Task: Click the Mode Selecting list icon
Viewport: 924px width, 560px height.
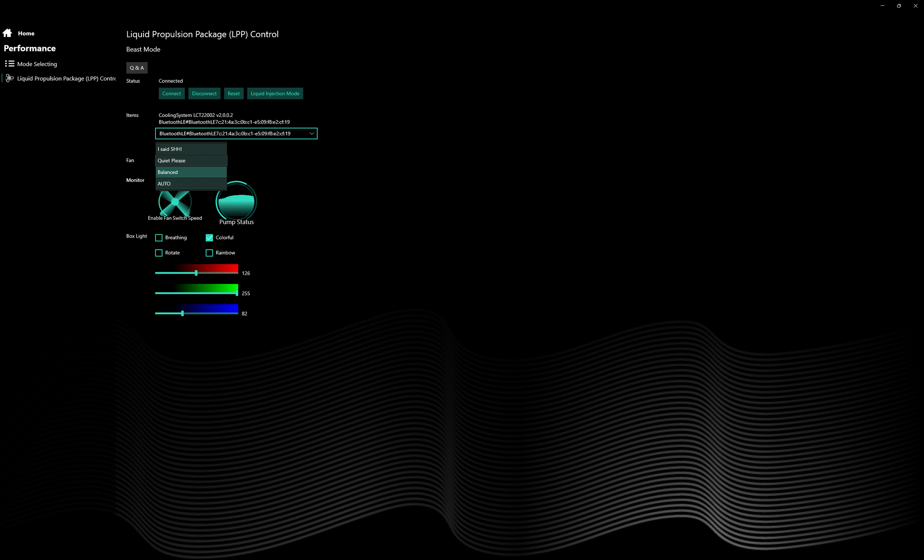Action: coord(10,64)
